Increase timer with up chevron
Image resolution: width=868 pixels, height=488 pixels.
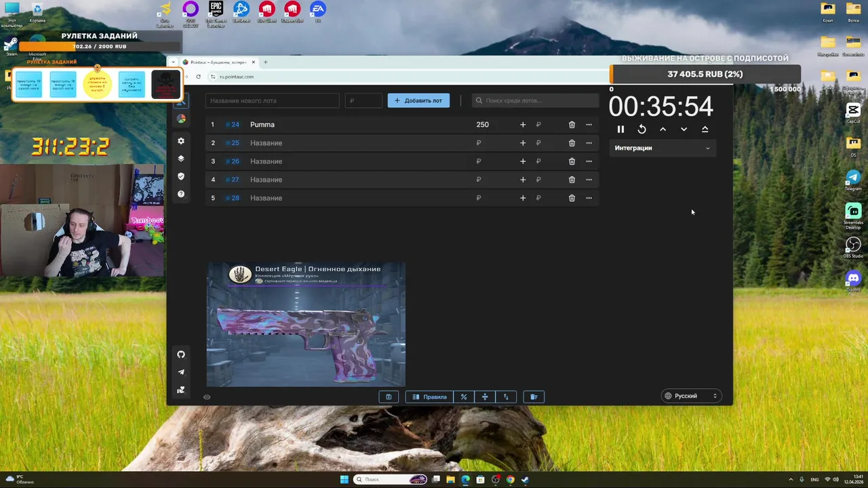coord(663,129)
